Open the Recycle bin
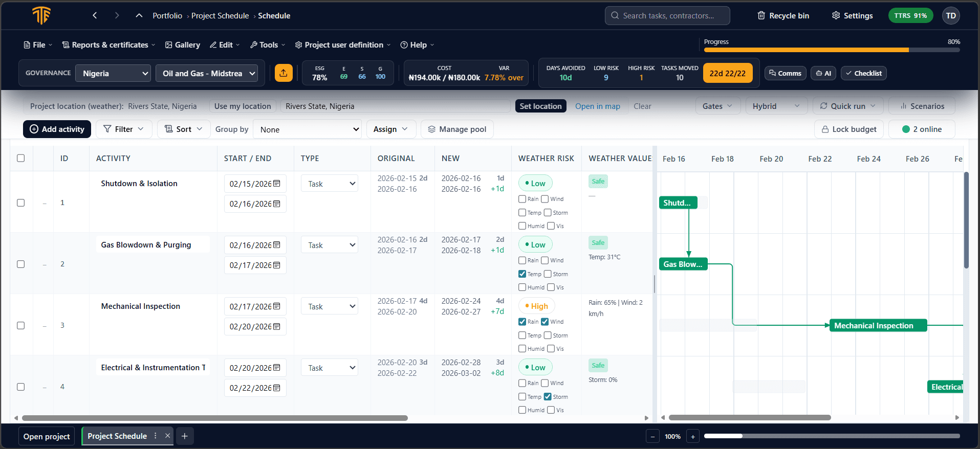Screen dimensions: 980x449 783,16
